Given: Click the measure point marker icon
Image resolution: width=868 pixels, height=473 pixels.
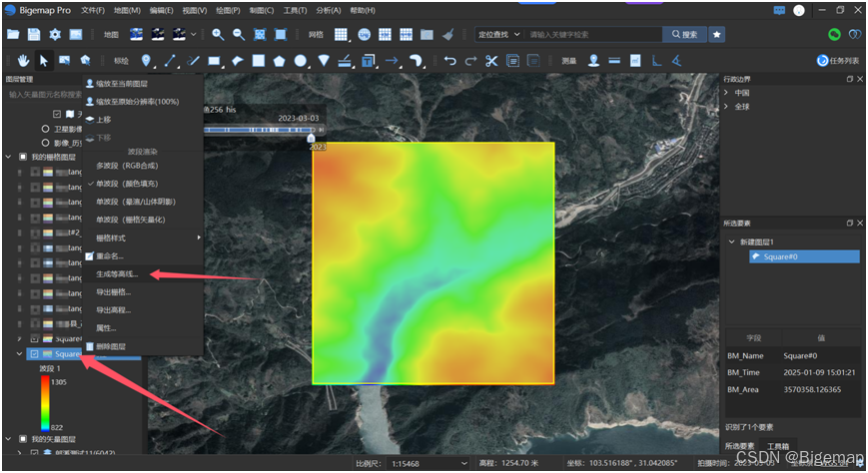Looking at the screenshot, I should [594, 60].
